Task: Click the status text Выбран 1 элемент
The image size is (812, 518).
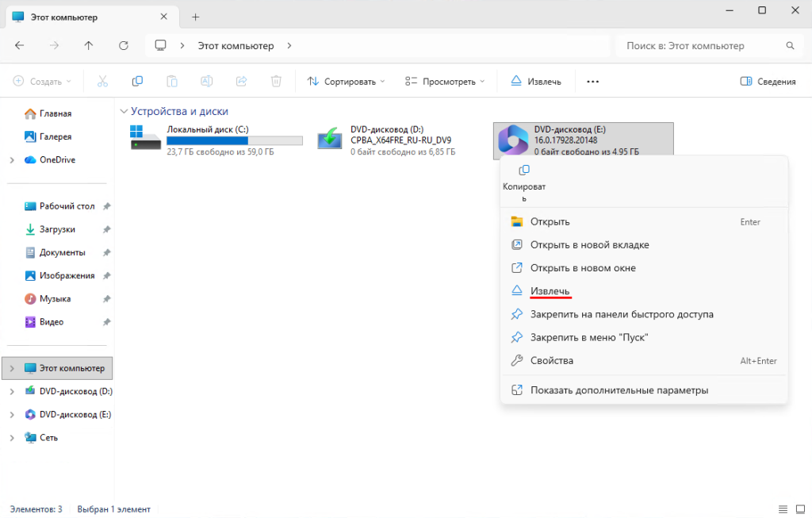Action: pos(114,509)
